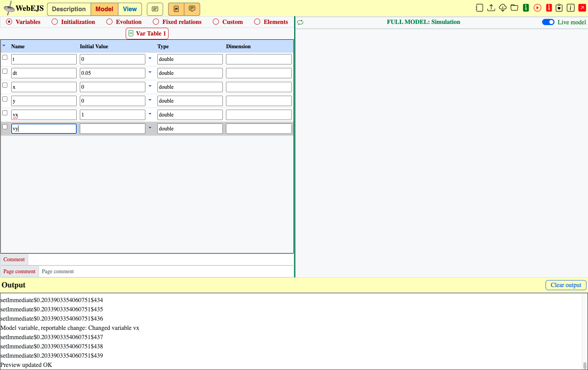588x370 pixels.
Task: Click the Dimension column header
Action: coord(238,46)
